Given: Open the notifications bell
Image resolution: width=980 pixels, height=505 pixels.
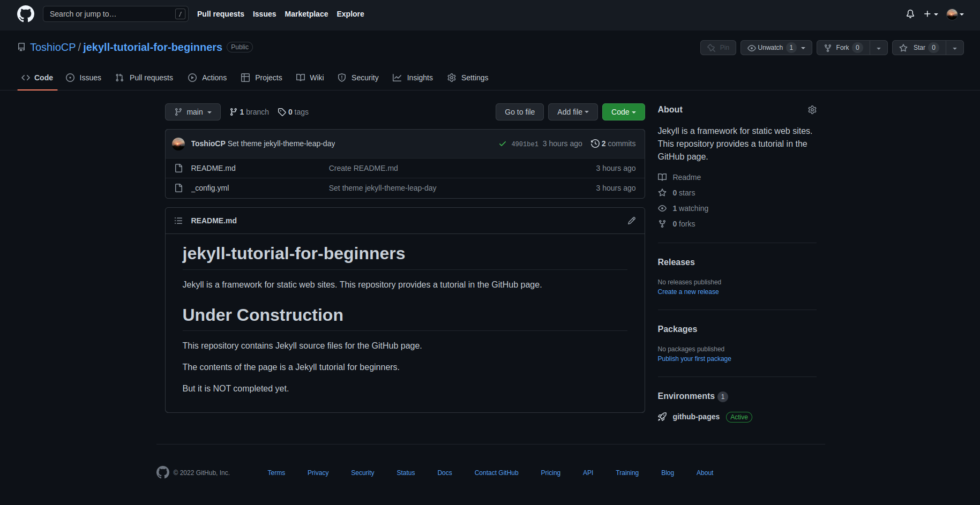Looking at the screenshot, I should pos(910,14).
